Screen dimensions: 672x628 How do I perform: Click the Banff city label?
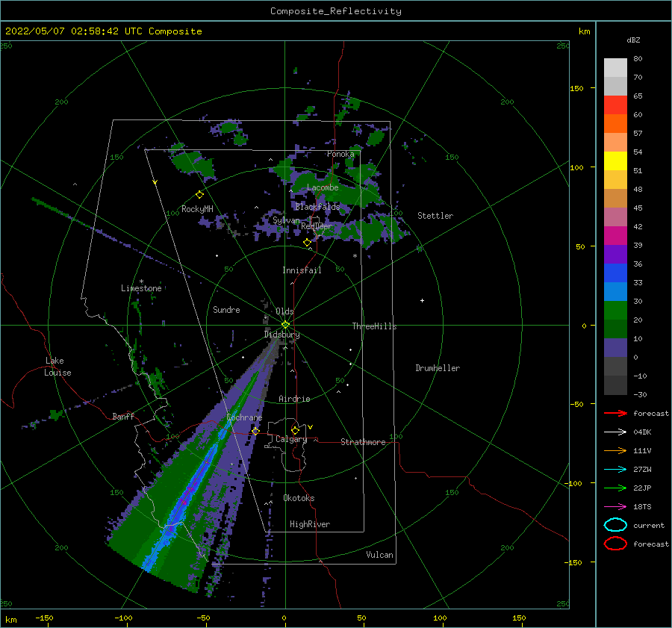(123, 416)
